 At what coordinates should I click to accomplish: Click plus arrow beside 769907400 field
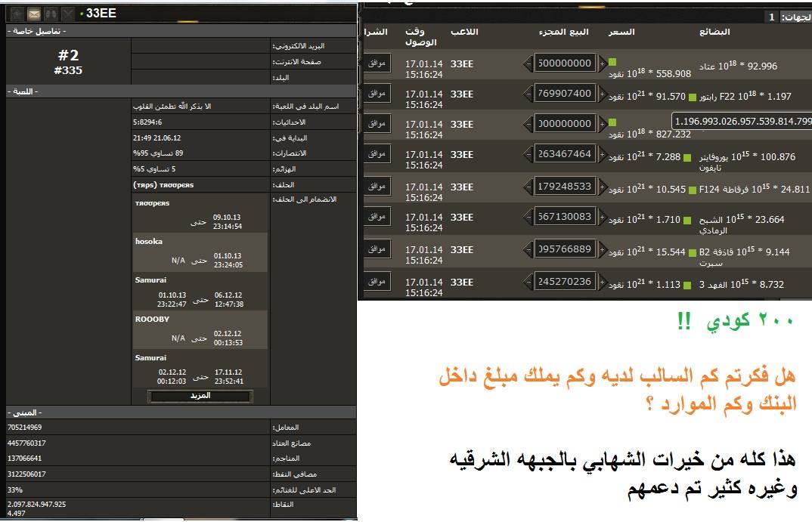point(603,94)
